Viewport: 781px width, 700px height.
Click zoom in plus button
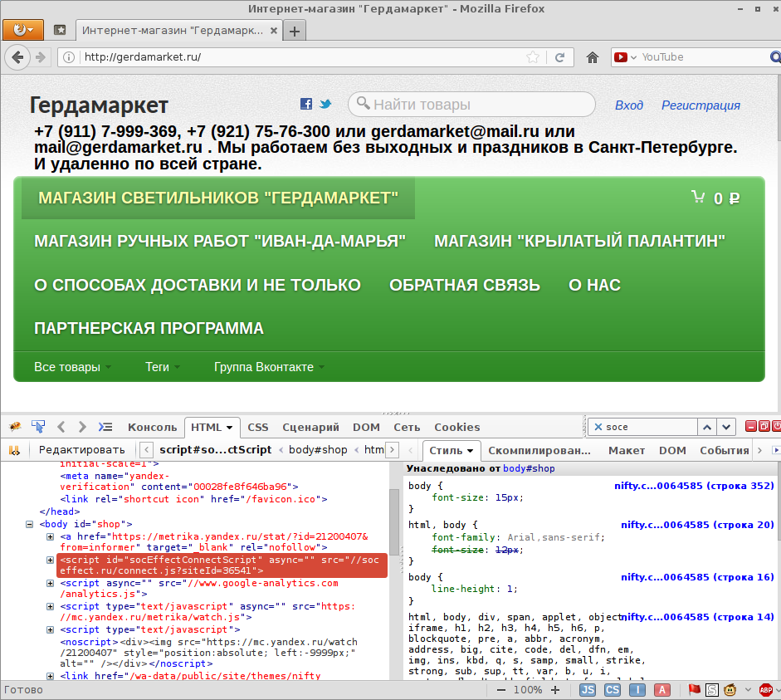coord(561,690)
